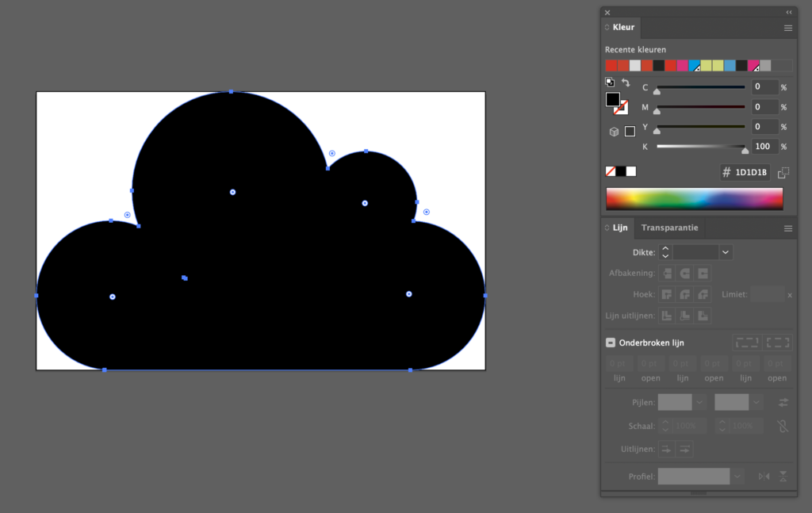
Task: Pick a color from the spectrum bar
Action: [695, 199]
